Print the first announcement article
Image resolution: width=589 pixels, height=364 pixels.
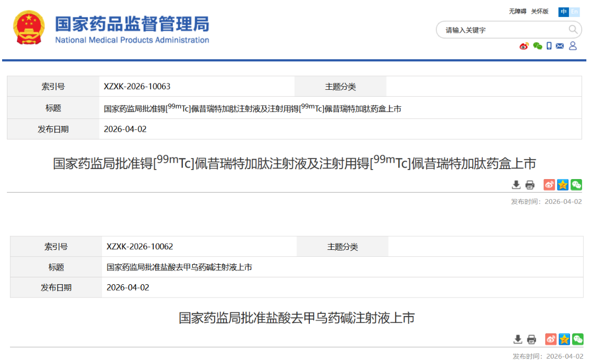pyautogui.click(x=530, y=184)
